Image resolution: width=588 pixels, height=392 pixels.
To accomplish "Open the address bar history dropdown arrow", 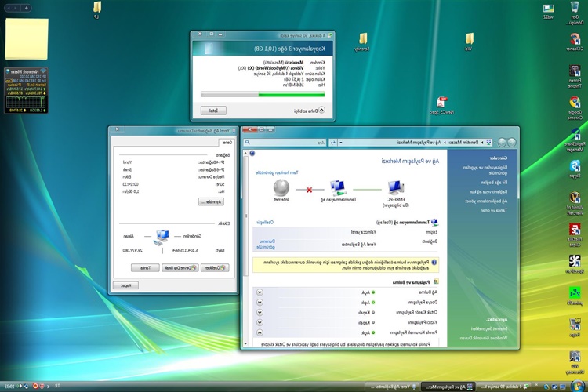I will [x=340, y=143].
